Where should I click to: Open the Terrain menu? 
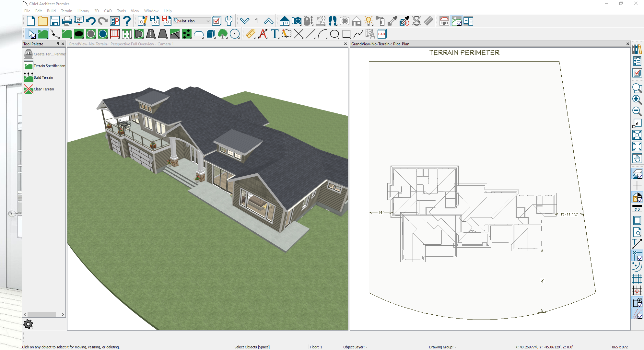(66, 11)
